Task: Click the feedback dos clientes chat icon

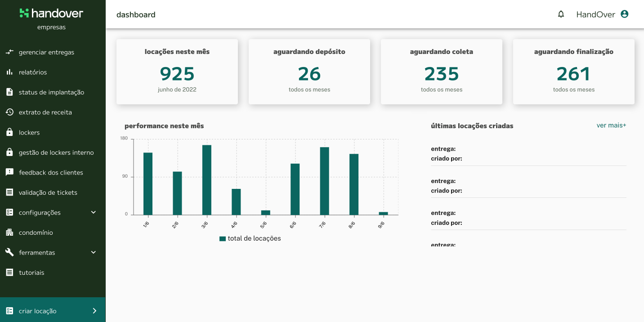Action: pyautogui.click(x=9, y=172)
